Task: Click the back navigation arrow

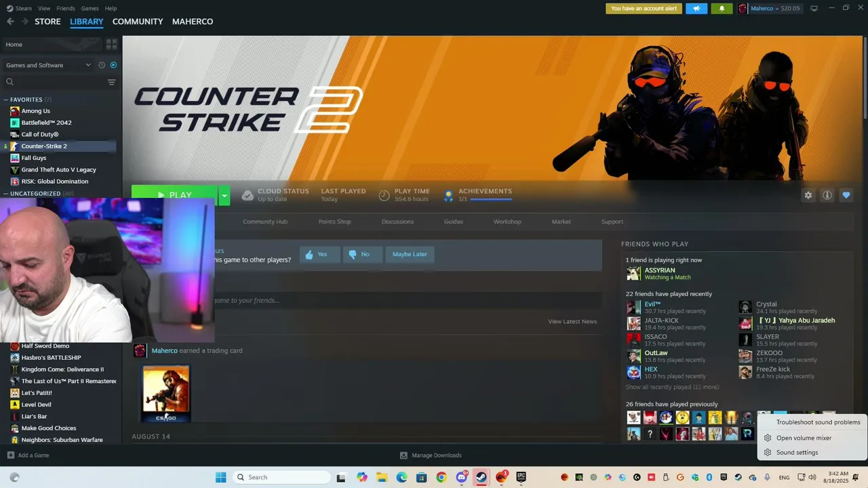Action: coord(10,22)
